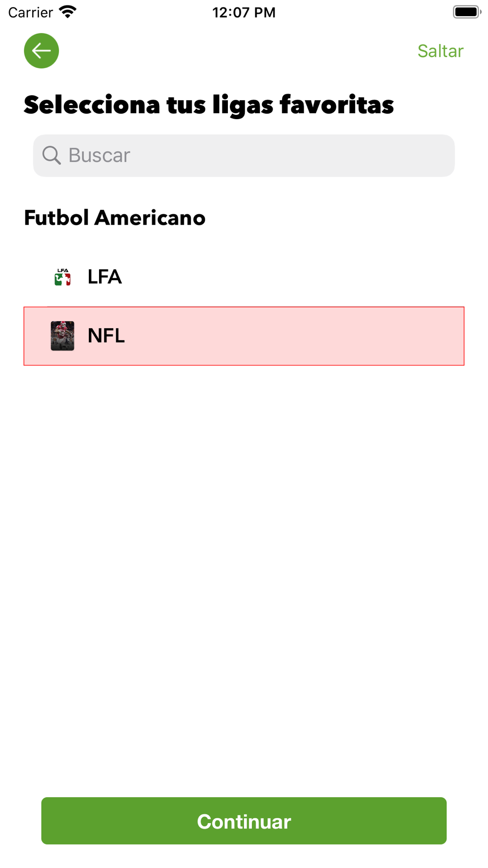Click the green Continuar button
Viewport: 488px width, 868px height.
(x=244, y=821)
